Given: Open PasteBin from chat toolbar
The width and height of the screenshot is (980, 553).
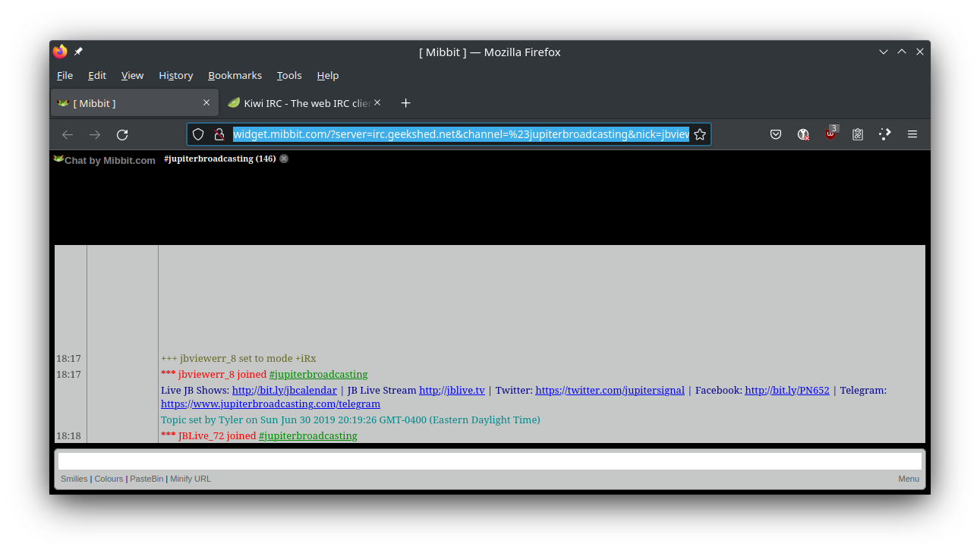Looking at the screenshot, I should [x=147, y=479].
